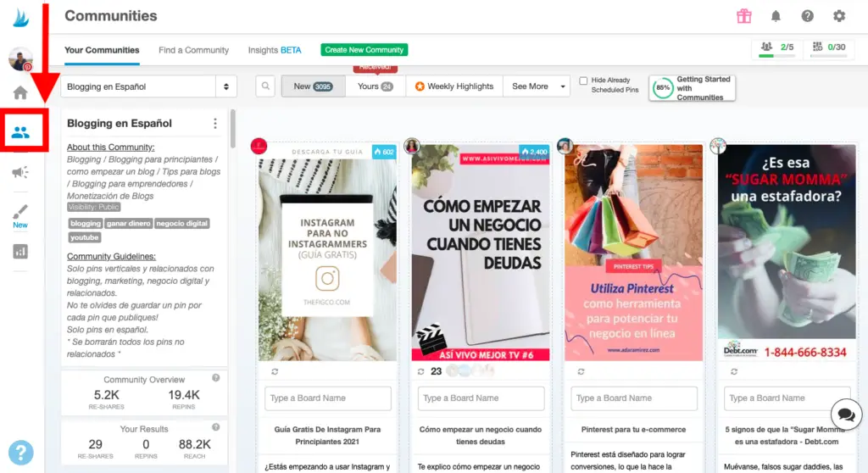The width and height of the screenshot is (868, 473).
Task: Open the help question mark in header
Action: click(808, 16)
